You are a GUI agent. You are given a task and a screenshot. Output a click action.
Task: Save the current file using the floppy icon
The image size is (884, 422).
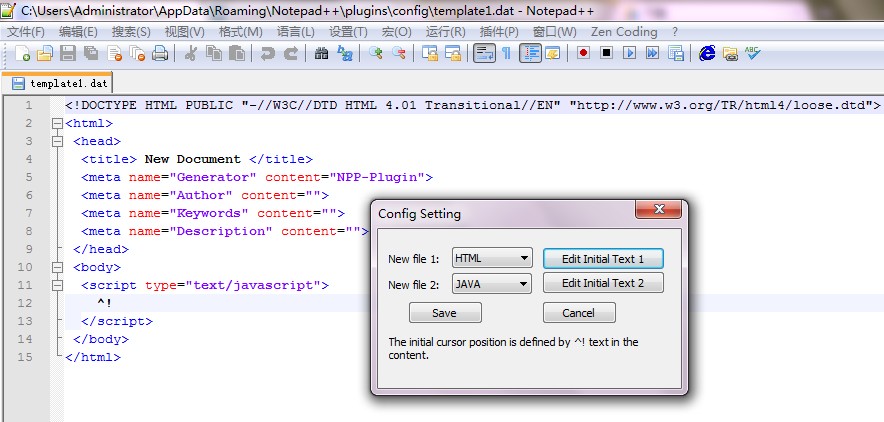(68, 54)
